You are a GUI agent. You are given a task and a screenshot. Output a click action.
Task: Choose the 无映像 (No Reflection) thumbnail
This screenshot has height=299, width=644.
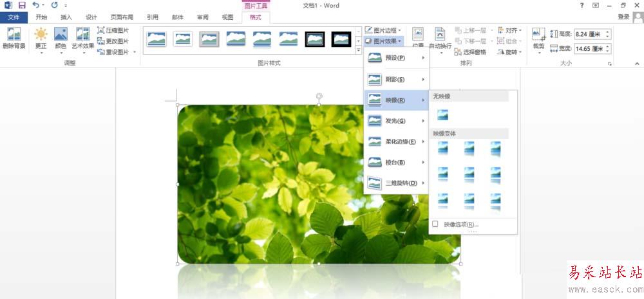coord(443,115)
